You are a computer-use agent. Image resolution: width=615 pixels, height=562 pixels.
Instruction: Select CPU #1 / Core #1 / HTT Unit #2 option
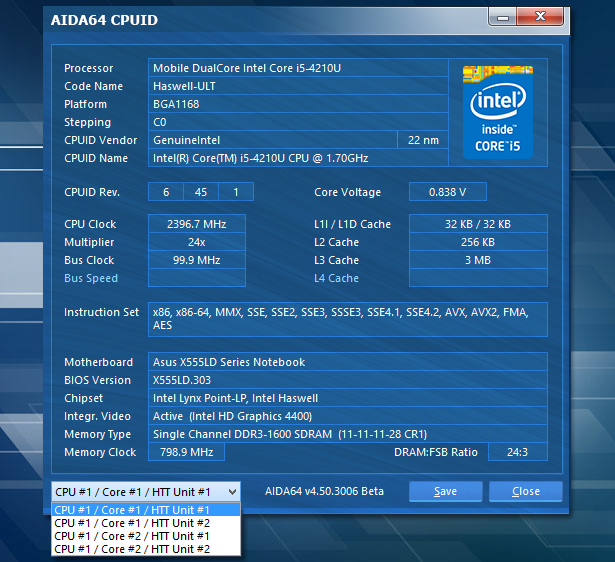click(x=146, y=523)
